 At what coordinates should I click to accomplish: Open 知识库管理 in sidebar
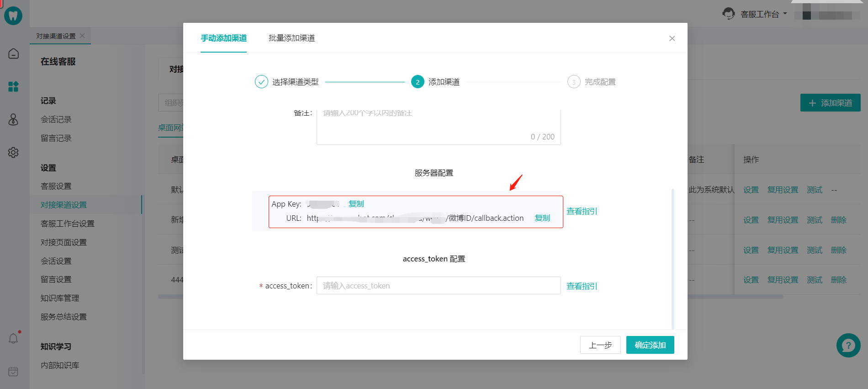click(x=60, y=298)
